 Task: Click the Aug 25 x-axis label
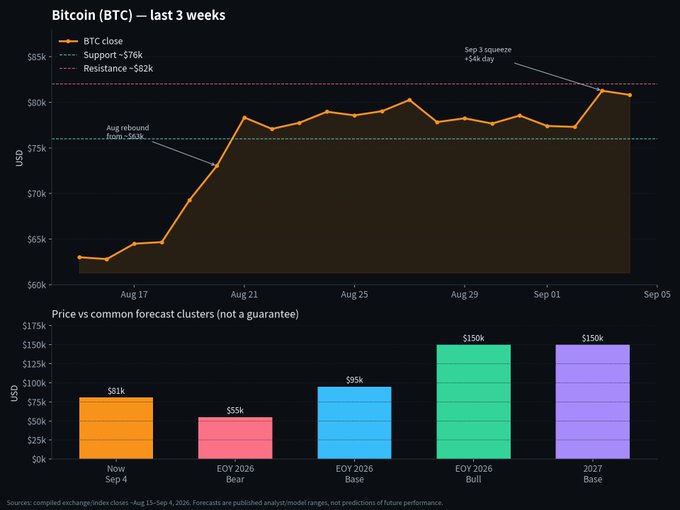tap(354, 294)
